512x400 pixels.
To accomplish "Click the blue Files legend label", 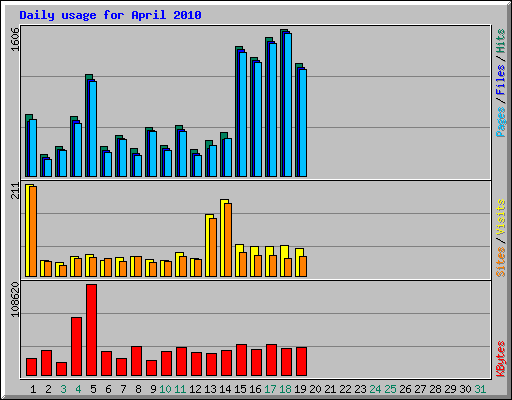I will (500, 80).
